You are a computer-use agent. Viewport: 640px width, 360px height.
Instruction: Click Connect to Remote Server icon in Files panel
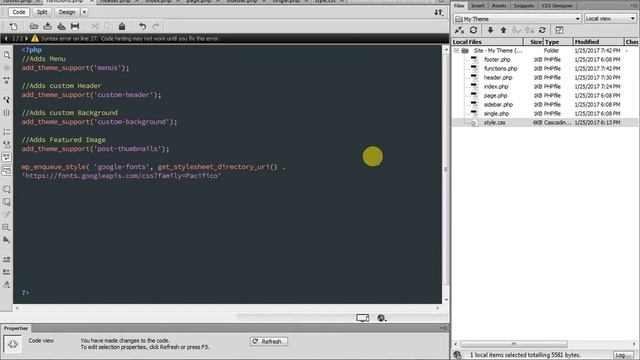[460, 30]
